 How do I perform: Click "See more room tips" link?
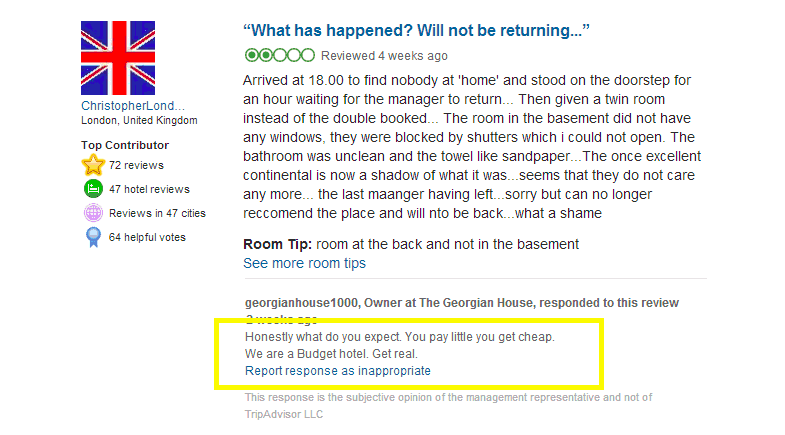[x=304, y=263]
